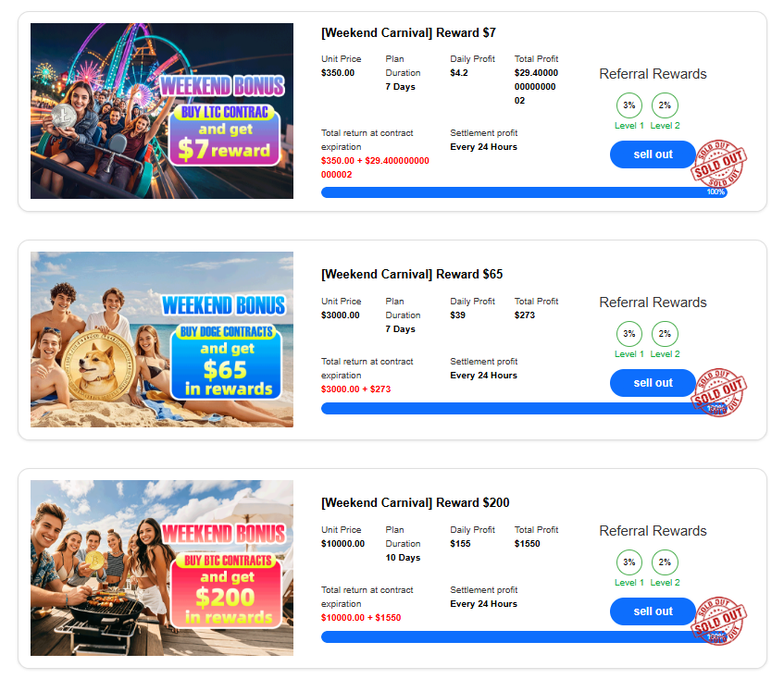
Task: Click the Reward $7 plan progress bar
Action: tap(509, 192)
